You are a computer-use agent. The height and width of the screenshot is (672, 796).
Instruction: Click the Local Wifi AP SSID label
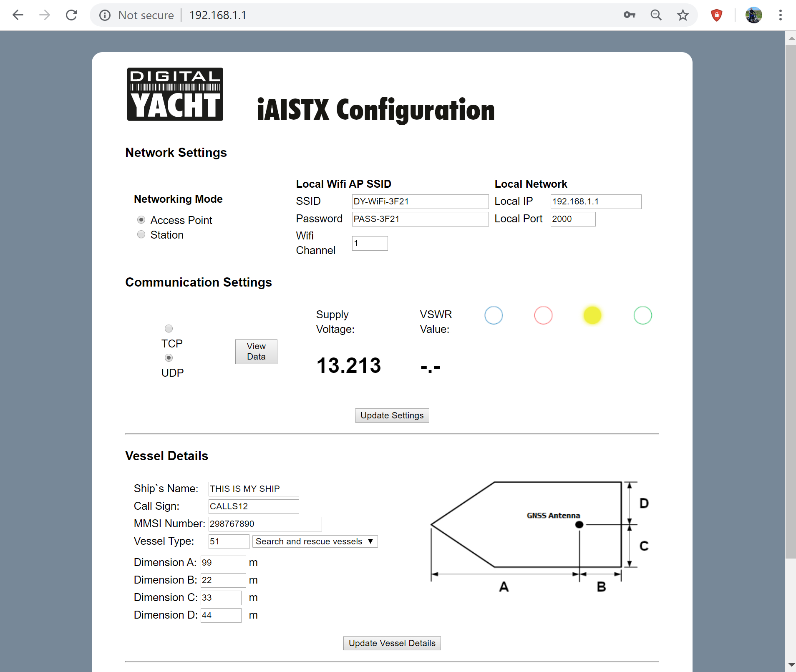click(x=344, y=184)
